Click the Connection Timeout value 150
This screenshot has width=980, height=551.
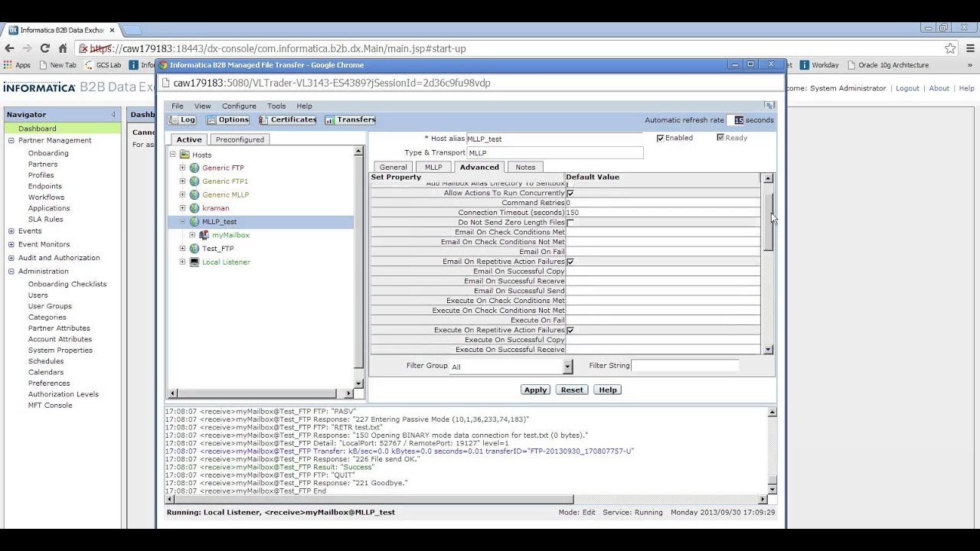573,213
